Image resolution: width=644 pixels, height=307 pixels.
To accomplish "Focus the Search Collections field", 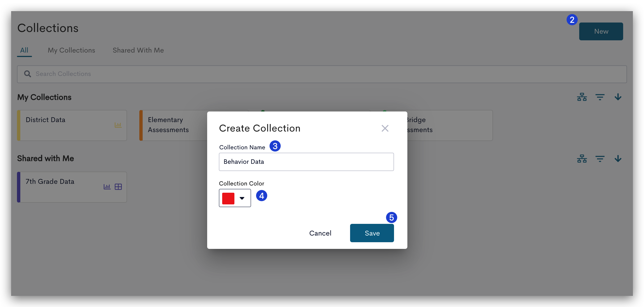I will point(322,74).
